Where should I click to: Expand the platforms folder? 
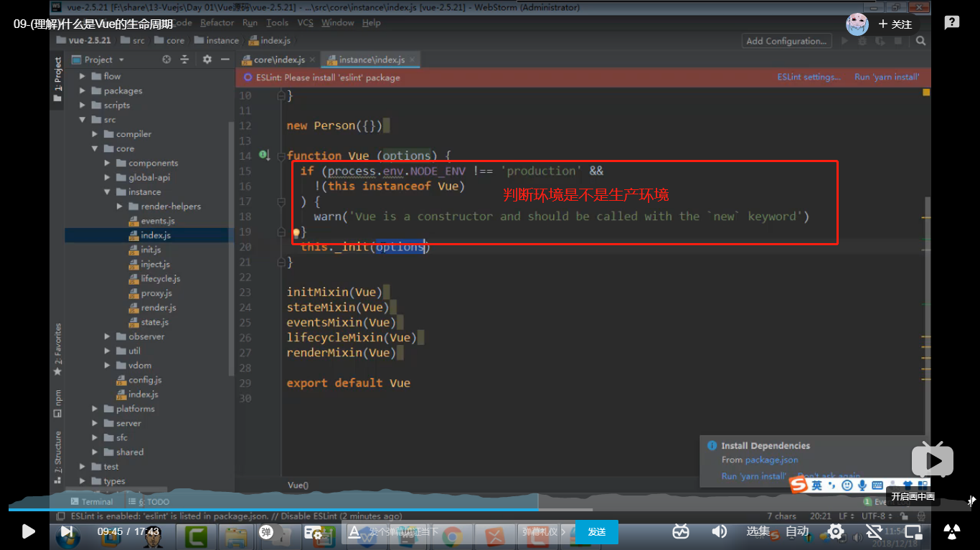click(x=95, y=409)
